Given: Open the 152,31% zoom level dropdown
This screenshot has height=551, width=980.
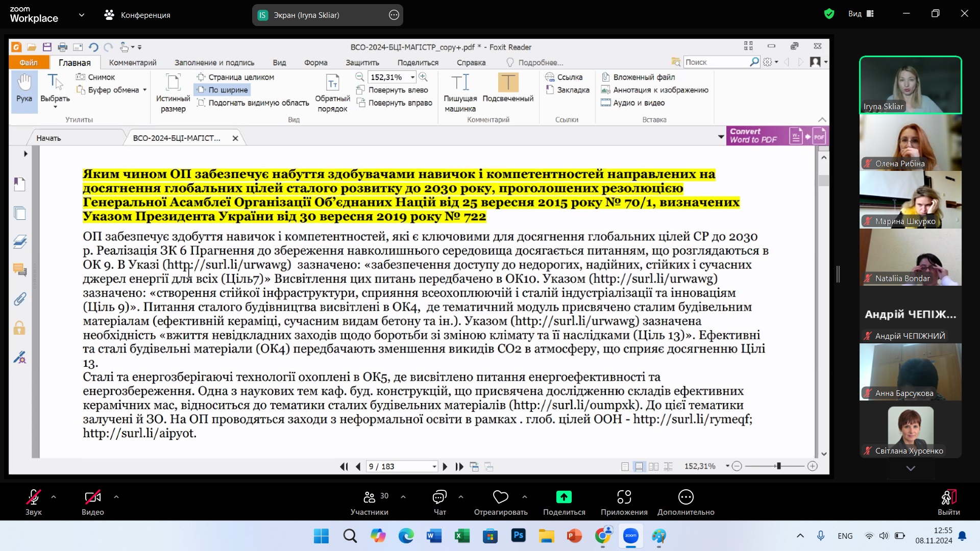Looking at the screenshot, I should click(412, 77).
